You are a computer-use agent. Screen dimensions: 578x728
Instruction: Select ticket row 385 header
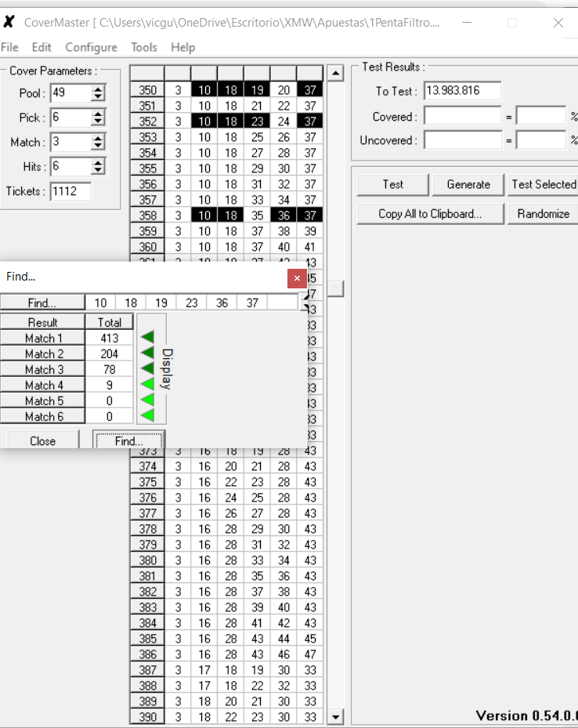click(x=147, y=639)
